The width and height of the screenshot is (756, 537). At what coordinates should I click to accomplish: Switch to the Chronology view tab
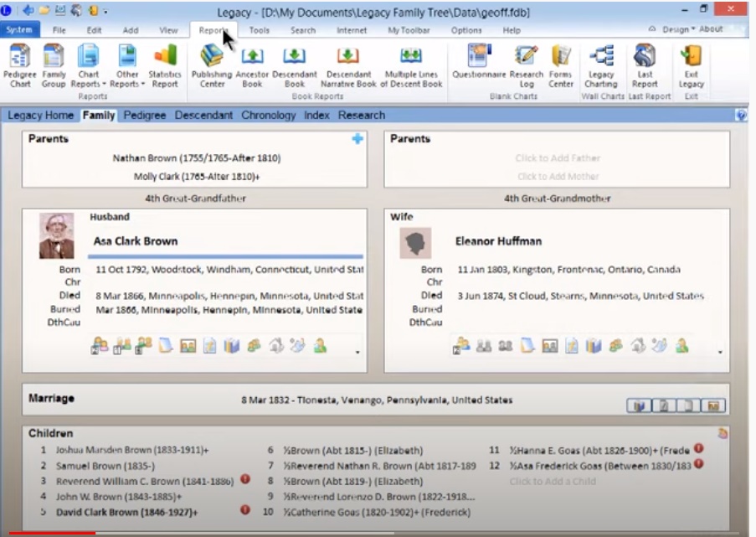click(269, 116)
